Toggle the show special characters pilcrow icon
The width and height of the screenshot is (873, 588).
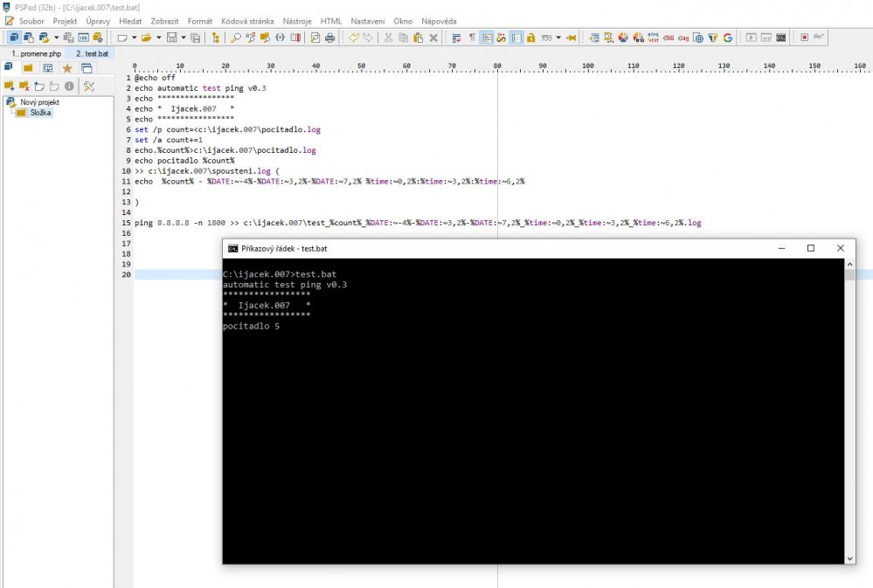coord(472,38)
